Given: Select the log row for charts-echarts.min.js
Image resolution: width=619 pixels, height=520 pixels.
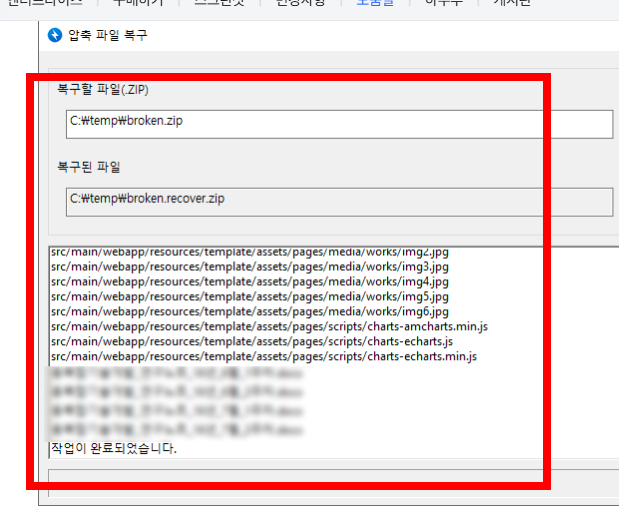Looking at the screenshot, I should pos(264,357).
